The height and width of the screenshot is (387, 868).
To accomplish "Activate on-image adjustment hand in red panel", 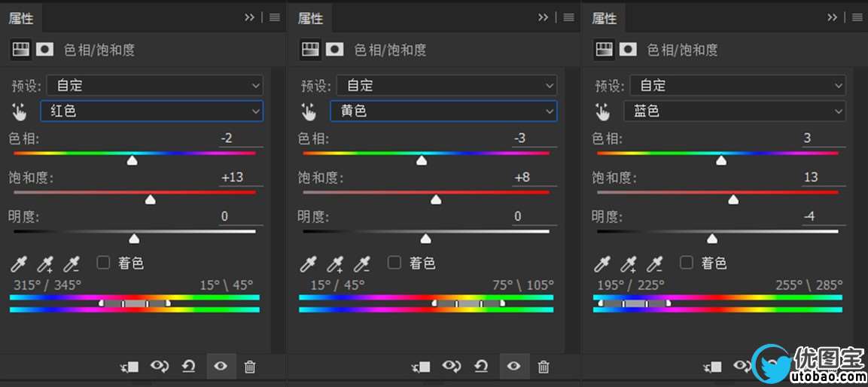I will tap(19, 112).
